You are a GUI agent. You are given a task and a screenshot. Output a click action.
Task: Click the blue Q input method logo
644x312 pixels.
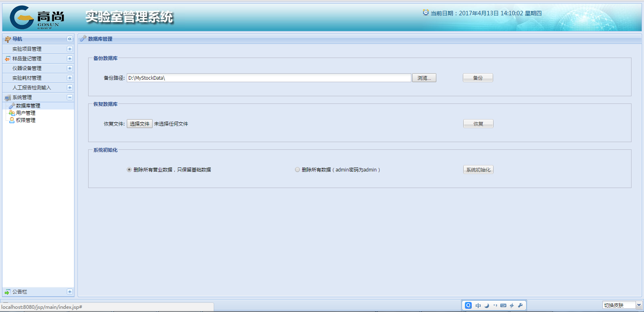click(469, 306)
